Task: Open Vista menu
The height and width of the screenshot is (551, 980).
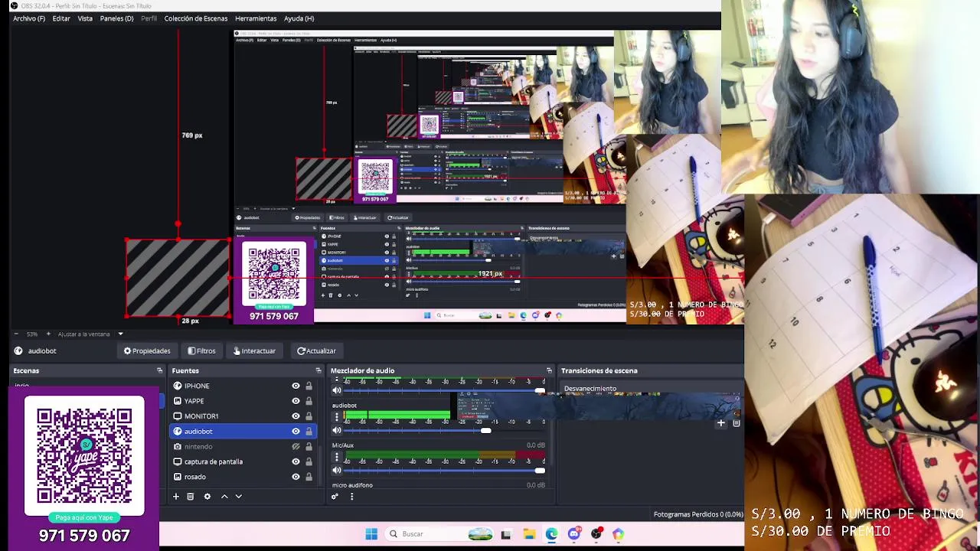Action: pyautogui.click(x=85, y=18)
